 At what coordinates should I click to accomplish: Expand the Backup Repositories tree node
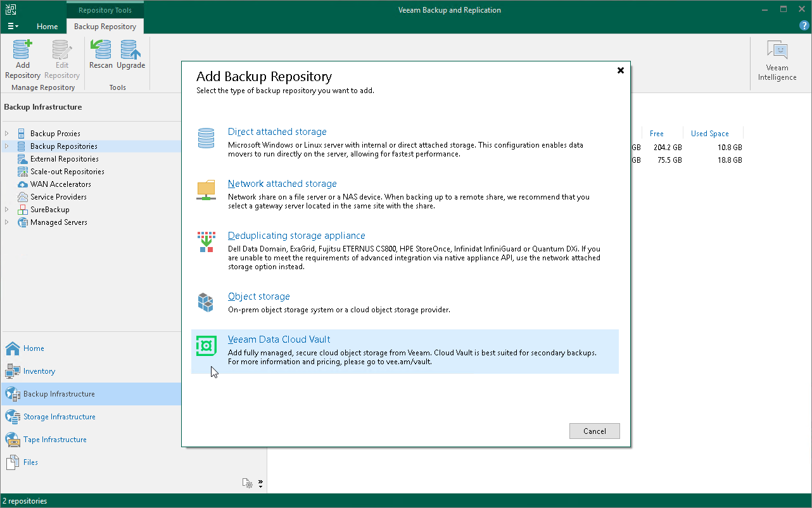pyautogui.click(x=7, y=146)
